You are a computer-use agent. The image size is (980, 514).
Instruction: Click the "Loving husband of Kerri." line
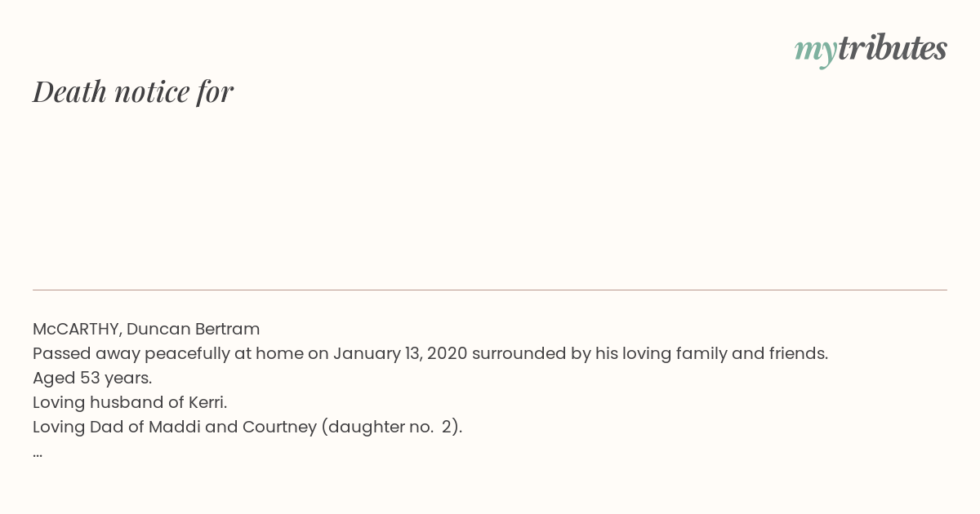pos(130,403)
